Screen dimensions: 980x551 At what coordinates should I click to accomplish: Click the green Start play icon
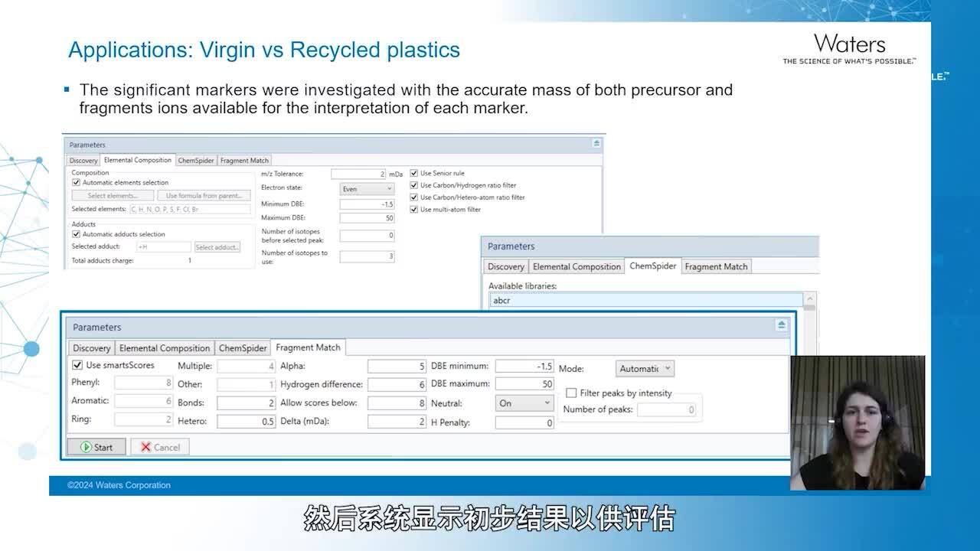(87, 447)
